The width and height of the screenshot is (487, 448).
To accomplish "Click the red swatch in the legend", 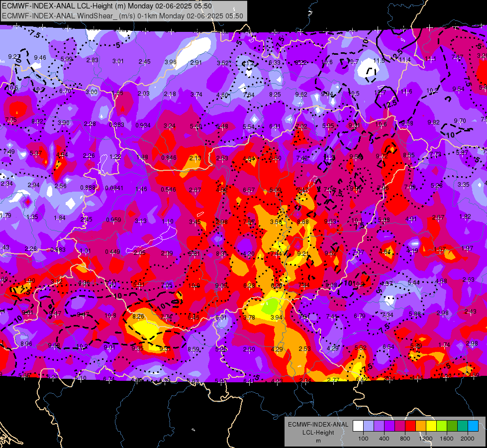I will click(x=410, y=426).
